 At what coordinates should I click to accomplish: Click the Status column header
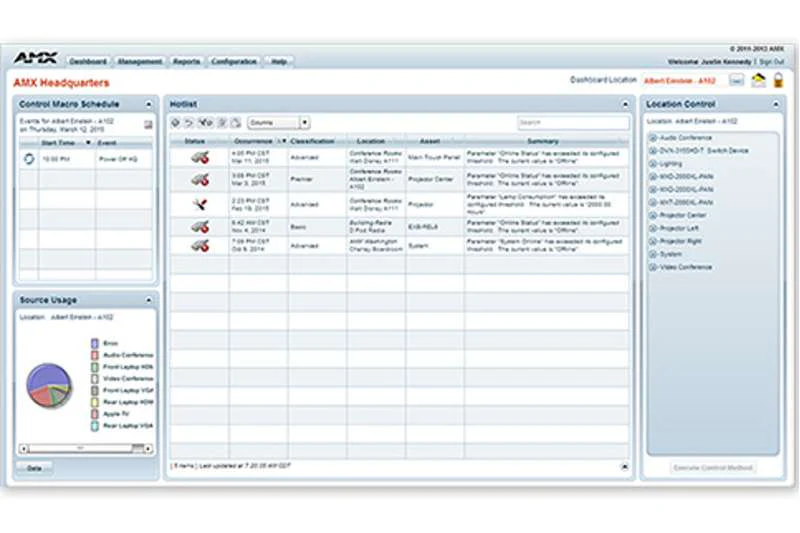[199, 141]
